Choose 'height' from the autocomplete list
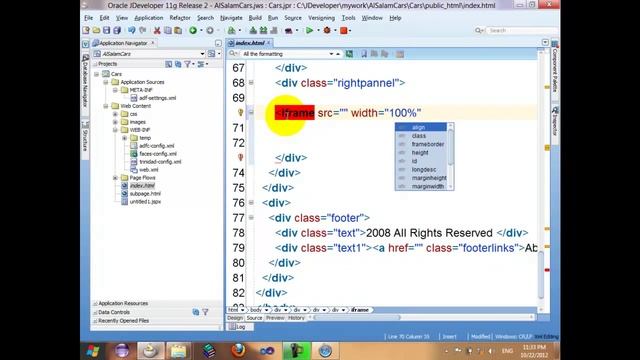 [x=421, y=153]
